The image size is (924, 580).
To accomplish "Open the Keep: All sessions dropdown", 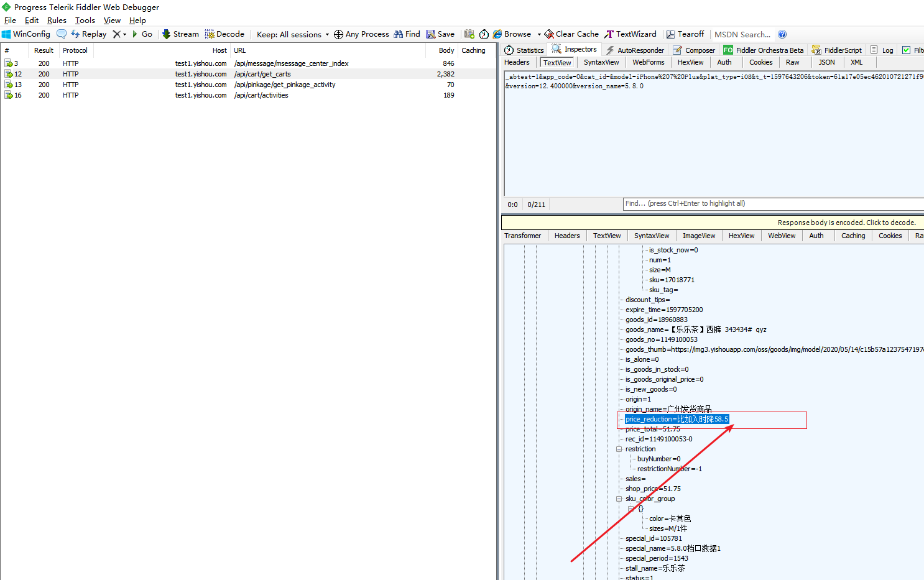I will click(x=293, y=35).
